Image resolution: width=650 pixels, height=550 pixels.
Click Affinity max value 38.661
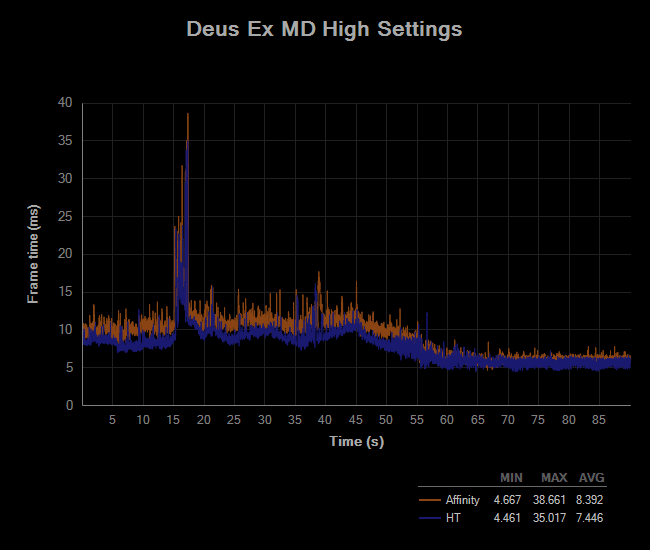click(549, 500)
